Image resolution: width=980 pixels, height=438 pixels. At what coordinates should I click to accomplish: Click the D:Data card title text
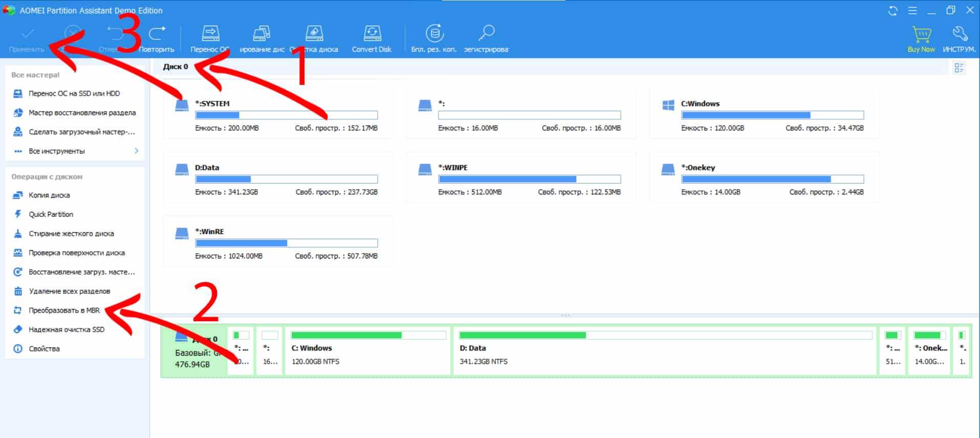coord(207,167)
